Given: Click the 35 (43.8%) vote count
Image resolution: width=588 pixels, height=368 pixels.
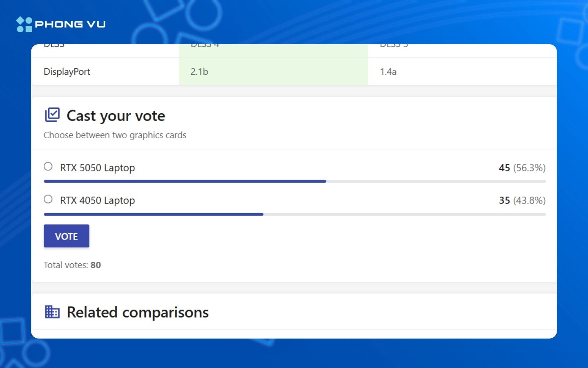Looking at the screenshot, I should (x=522, y=200).
